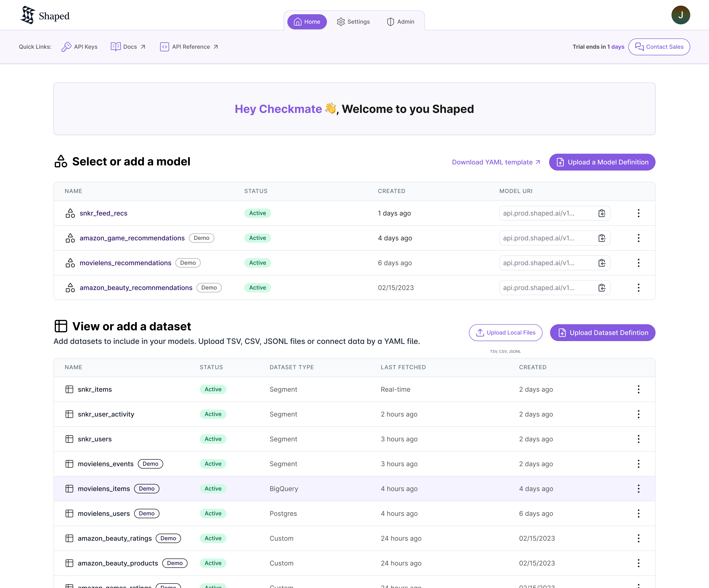The height and width of the screenshot is (588, 709).
Task: Click the table icon beside amazon_beauty_products
Action: 69,563
